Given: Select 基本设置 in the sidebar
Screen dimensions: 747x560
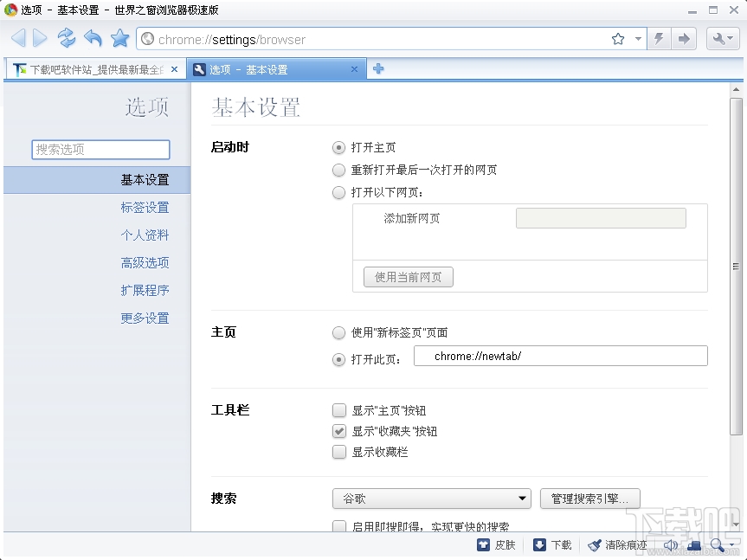Looking at the screenshot, I should (97, 180).
